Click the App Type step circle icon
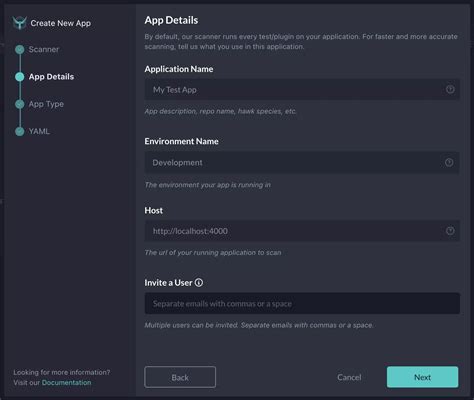 20,104
